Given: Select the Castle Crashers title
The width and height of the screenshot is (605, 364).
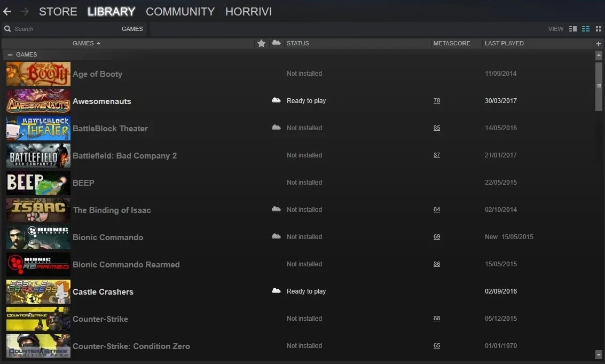Looking at the screenshot, I should [103, 292].
